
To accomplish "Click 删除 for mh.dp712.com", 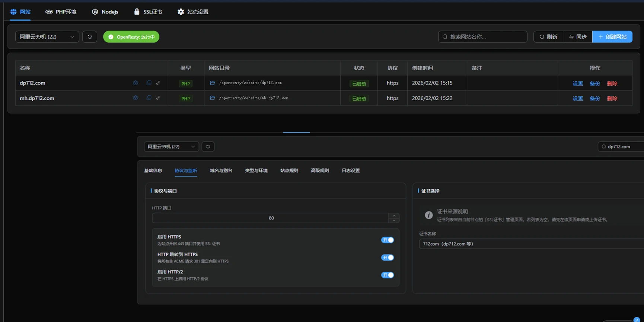I will point(612,98).
